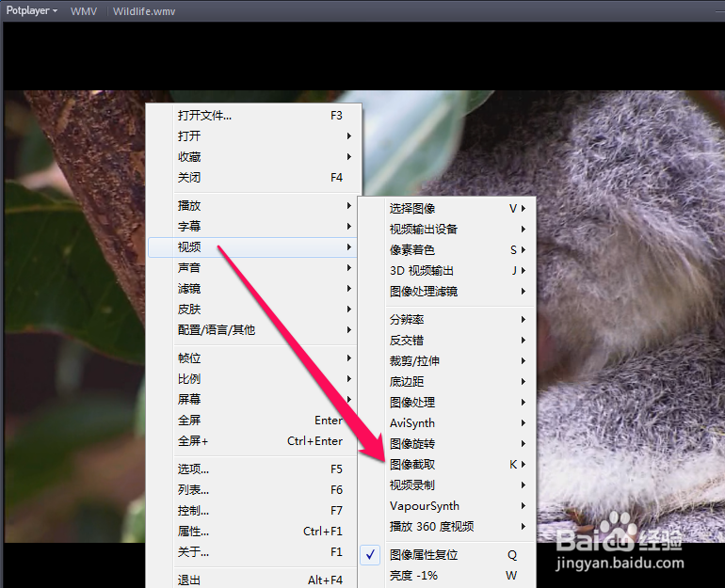Open 反交错 submenu

(447, 341)
